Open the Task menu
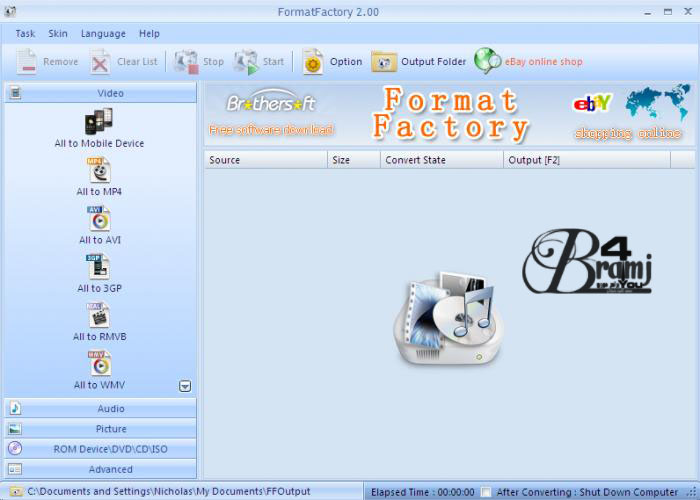This screenshot has width=700, height=500. 25,33
